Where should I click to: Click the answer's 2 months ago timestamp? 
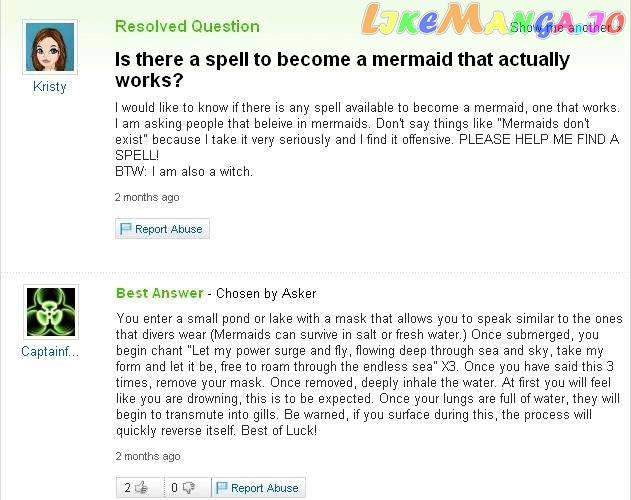coord(148,456)
